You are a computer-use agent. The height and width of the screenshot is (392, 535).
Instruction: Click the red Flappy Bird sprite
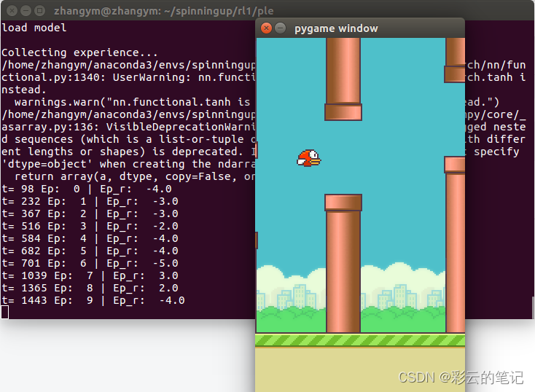[309, 158]
